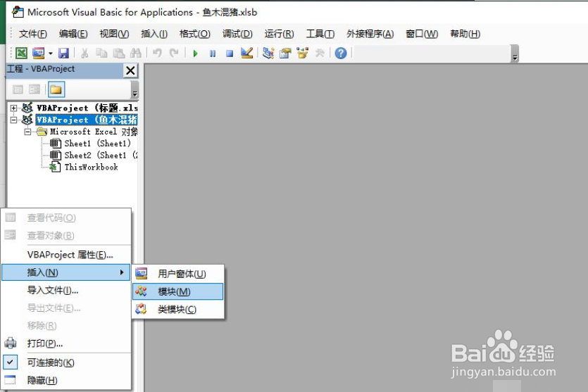Open the 帮助(H) menu
Viewport: 588px width, 392px height.
click(465, 34)
